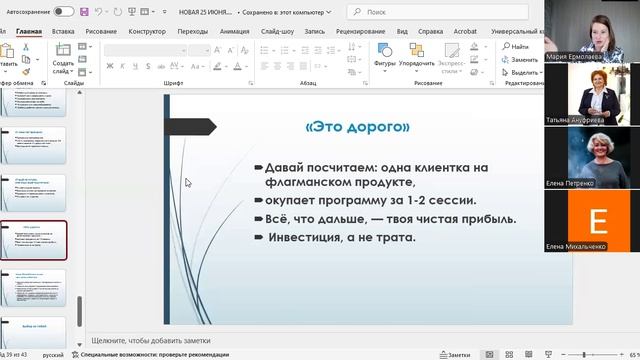Image resolution: width=640 pixels, height=360 pixels.
Task: Toggle Align Left paragraph alignment
Action: tap(264, 66)
